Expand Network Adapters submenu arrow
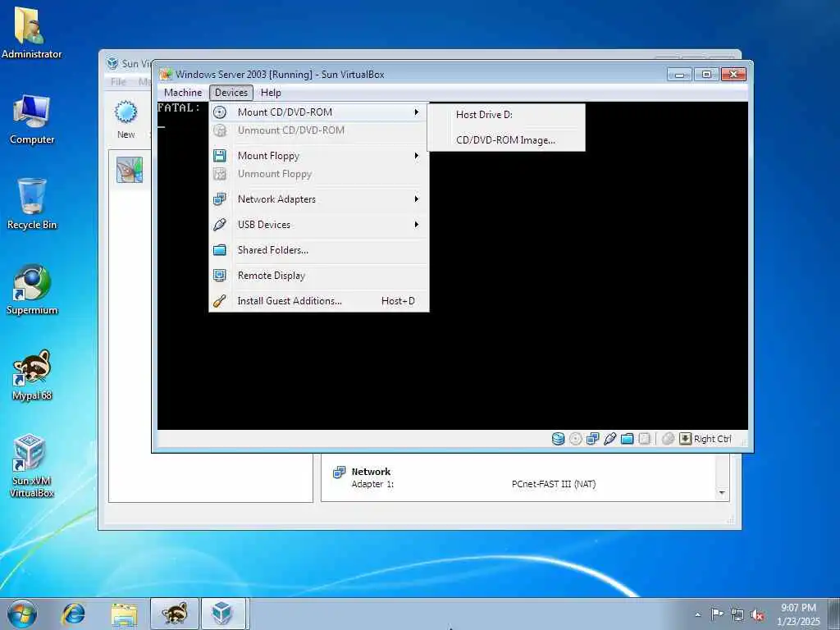 tap(416, 199)
